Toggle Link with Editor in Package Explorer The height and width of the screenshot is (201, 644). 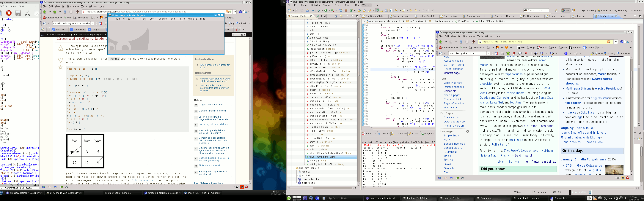(x=341, y=16)
